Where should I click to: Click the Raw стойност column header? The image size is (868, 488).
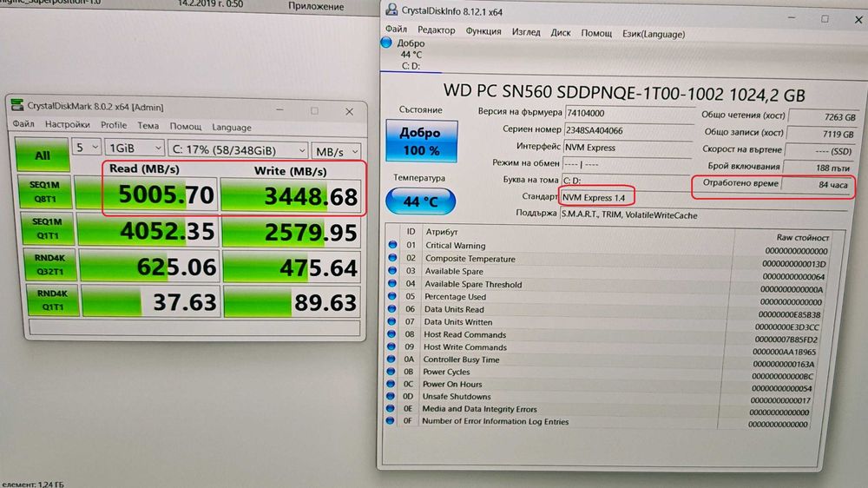802,237
